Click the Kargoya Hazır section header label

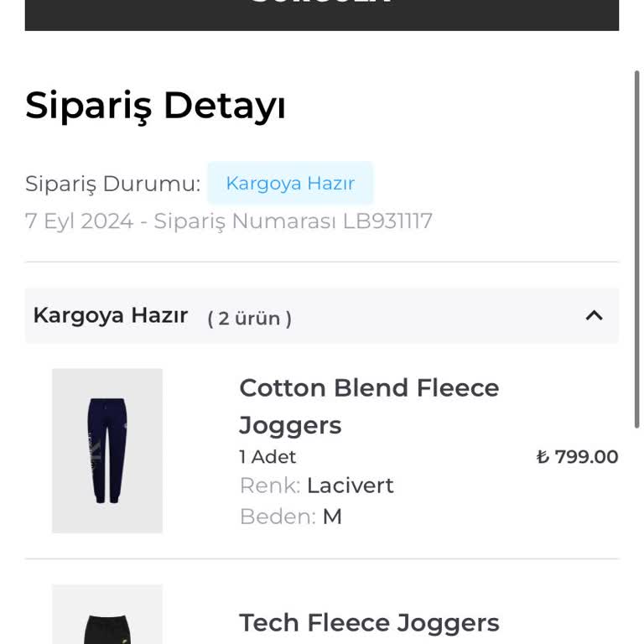[110, 315]
